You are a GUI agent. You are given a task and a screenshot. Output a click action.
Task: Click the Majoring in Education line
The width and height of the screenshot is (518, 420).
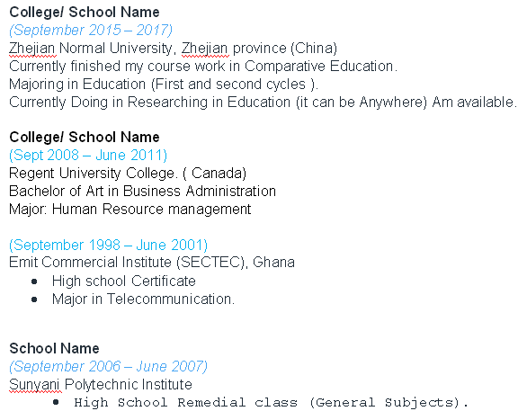[164, 85]
